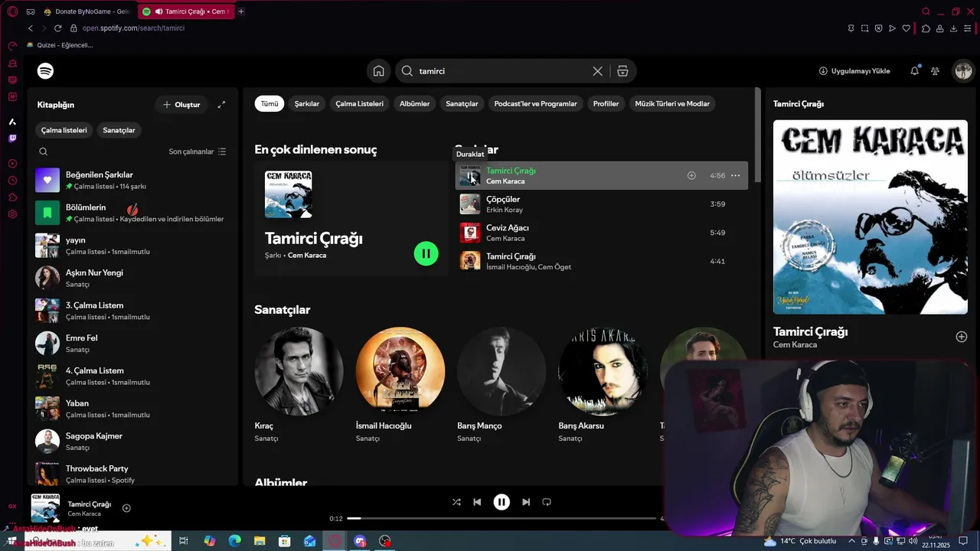This screenshot has height=551, width=980.
Task: Click the download icon next to Uygulamayı Yükle
Action: 823,71
